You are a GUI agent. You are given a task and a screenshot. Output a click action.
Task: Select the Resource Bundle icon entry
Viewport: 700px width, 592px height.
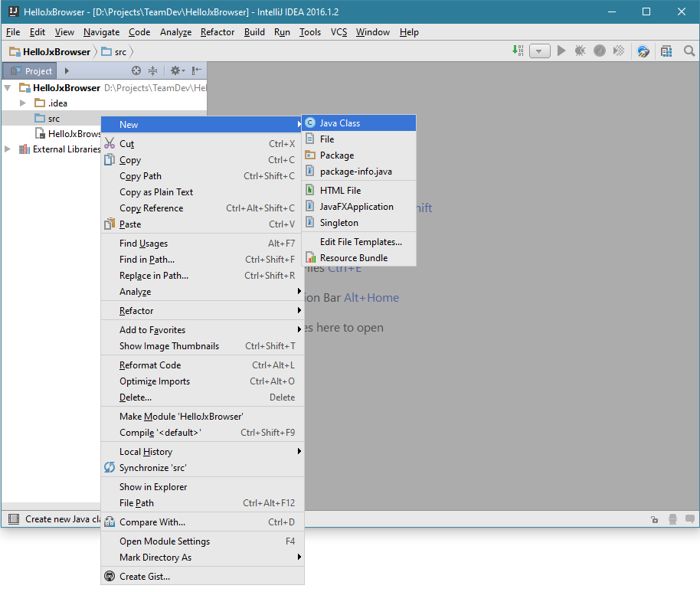point(310,257)
